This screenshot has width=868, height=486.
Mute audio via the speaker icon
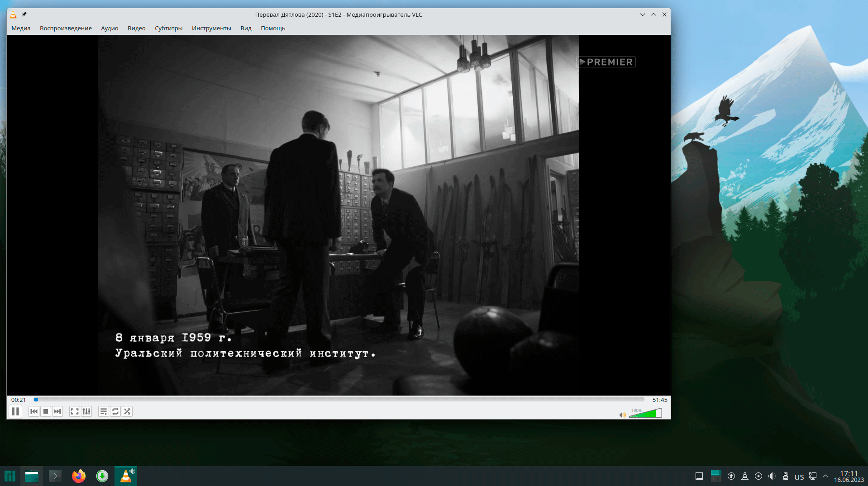pyautogui.click(x=623, y=415)
